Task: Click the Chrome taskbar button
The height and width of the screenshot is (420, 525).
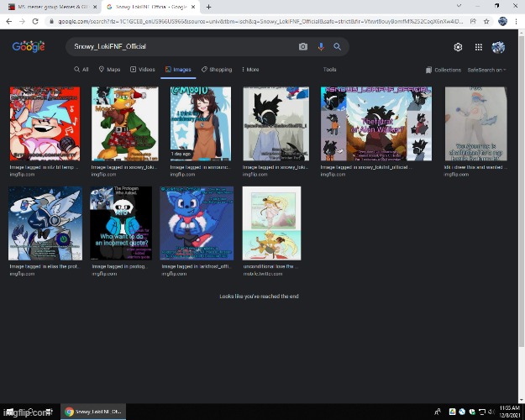Action: coord(94,412)
